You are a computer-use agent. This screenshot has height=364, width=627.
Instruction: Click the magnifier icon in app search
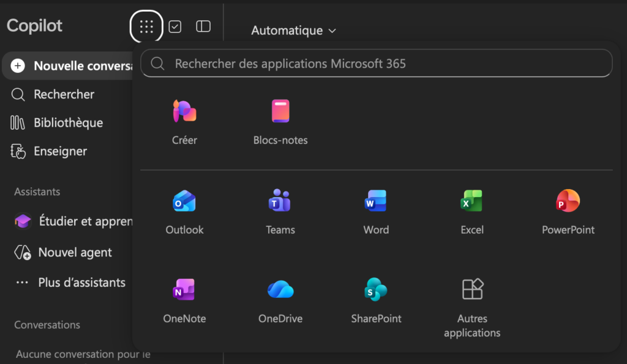157,63
